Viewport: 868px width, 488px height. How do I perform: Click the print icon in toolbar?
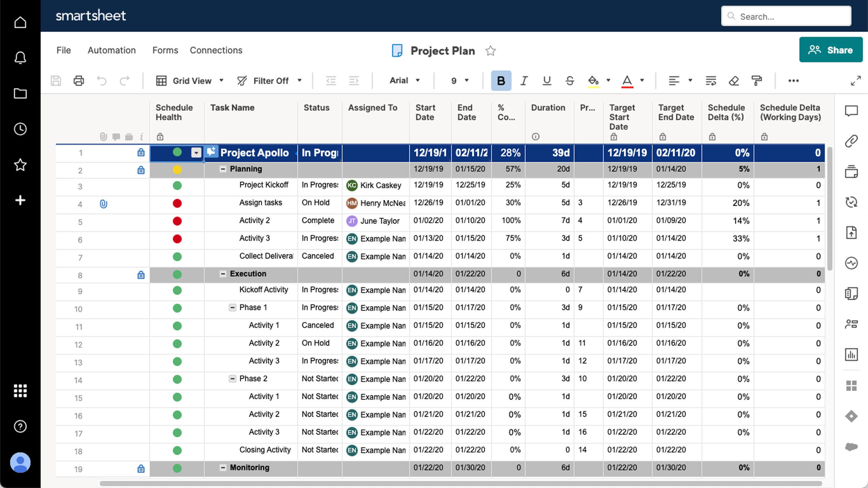(78, 81)
